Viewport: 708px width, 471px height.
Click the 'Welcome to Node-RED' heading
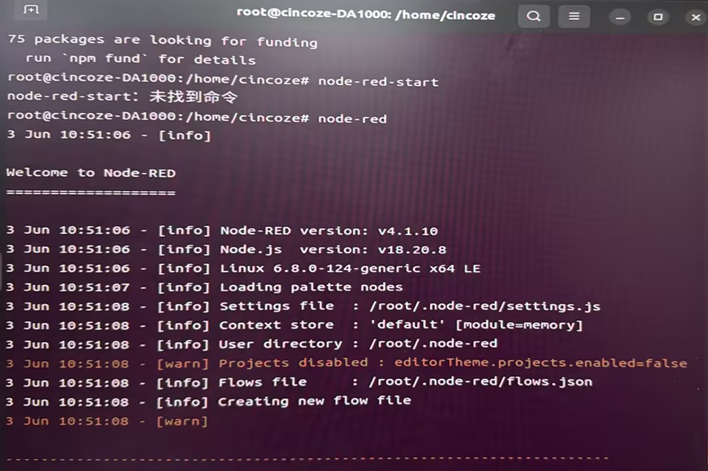pos(91,173)
